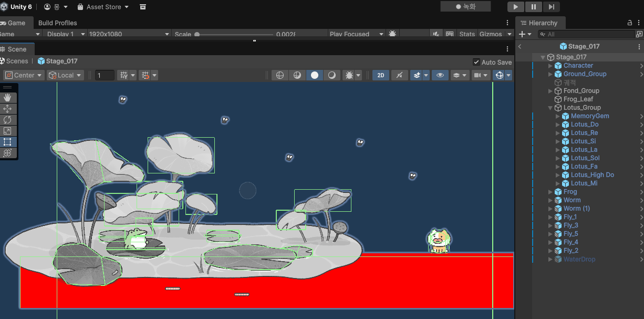The height and width of the screenshot is (319, 644).
Task: Switch to the Build Profiles tab
Action: pyautogui.click(x=58, y=23)
